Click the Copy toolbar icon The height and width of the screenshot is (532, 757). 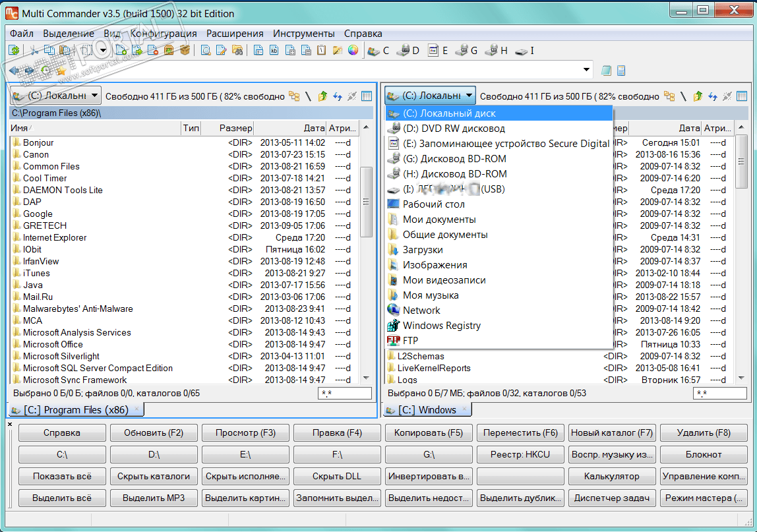(x=49, y=50)
